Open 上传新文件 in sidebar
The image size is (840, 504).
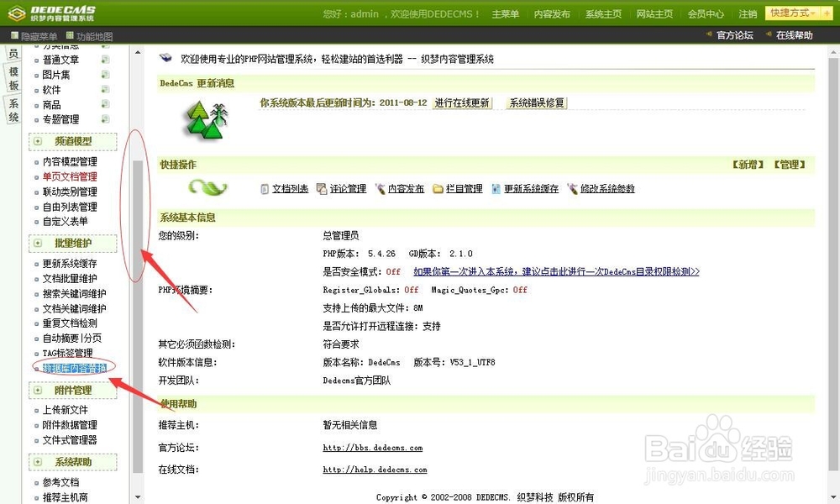[65, 410]
